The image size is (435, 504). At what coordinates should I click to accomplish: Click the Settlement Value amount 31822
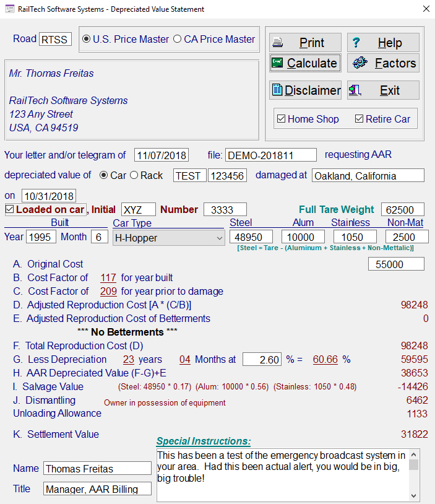tap(415, 434)
